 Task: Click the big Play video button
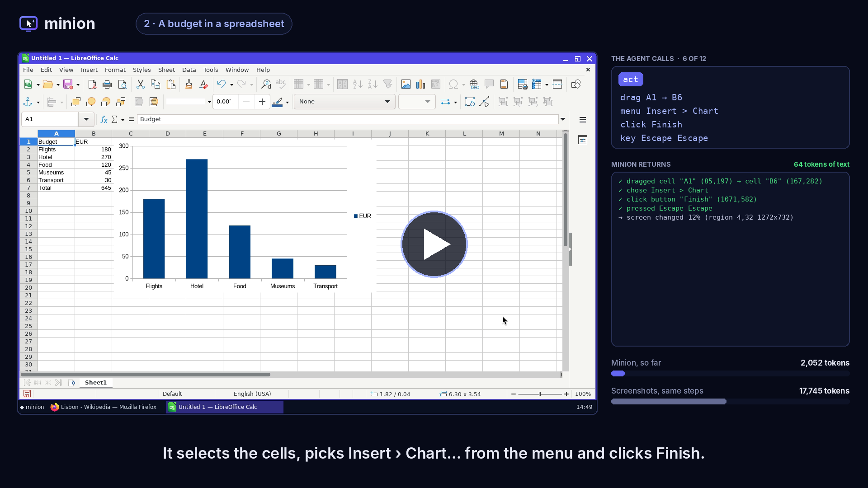434,244
